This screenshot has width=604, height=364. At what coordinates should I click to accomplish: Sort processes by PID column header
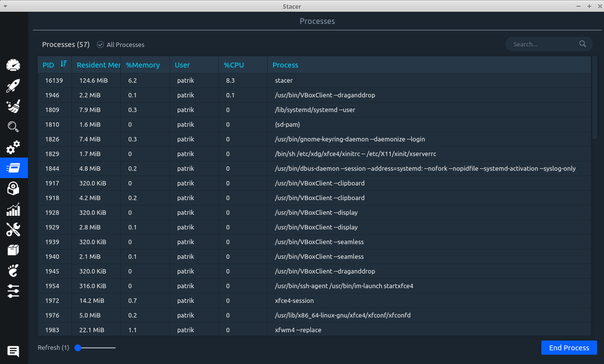[x=49, y=65]
